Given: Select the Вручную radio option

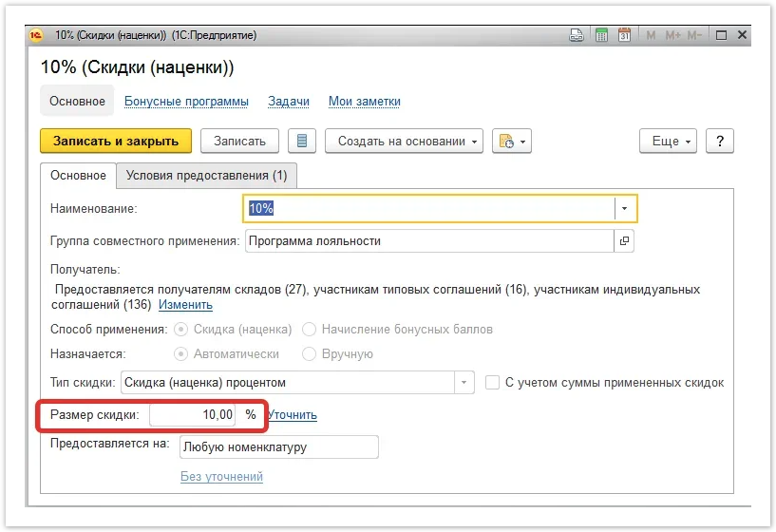Looking at the screenshot, I should pyautogui.click(x=310, y=353).
